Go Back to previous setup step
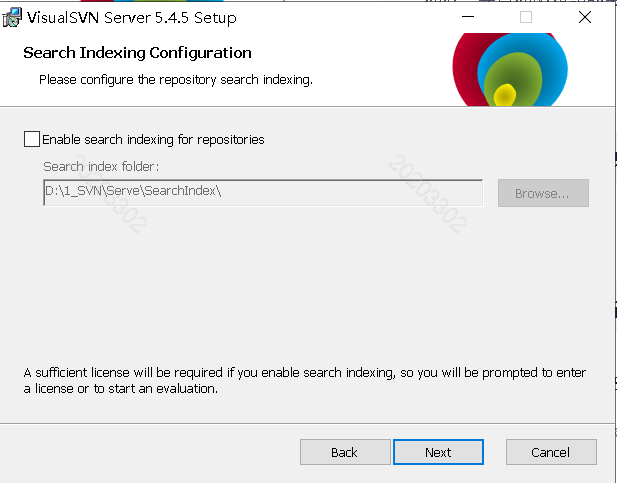 click(x=345, y=452)
